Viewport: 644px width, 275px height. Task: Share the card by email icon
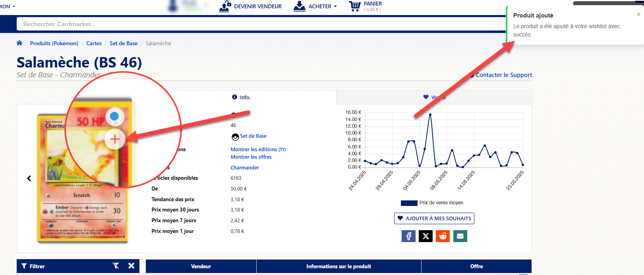[460, 236]
